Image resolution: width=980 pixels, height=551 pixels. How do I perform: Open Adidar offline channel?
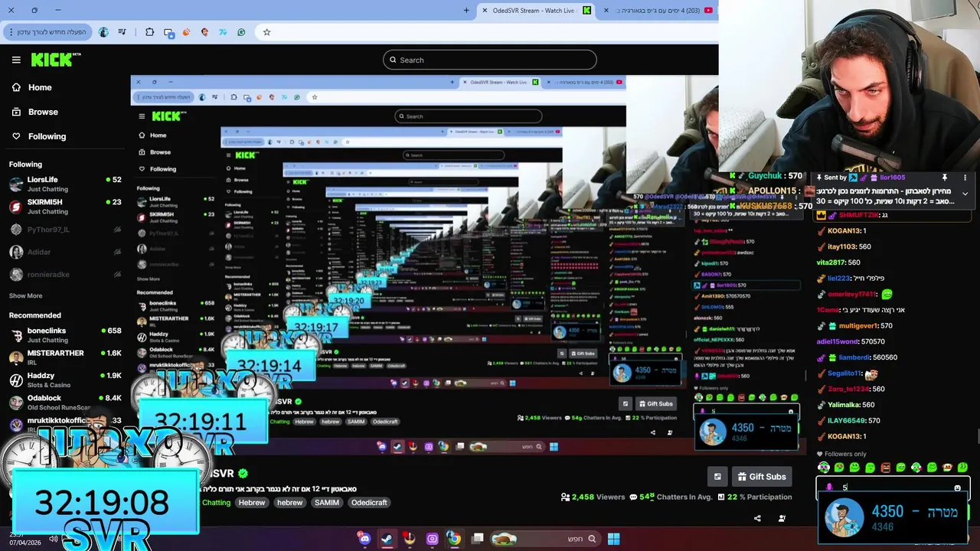tap(65, 252)
